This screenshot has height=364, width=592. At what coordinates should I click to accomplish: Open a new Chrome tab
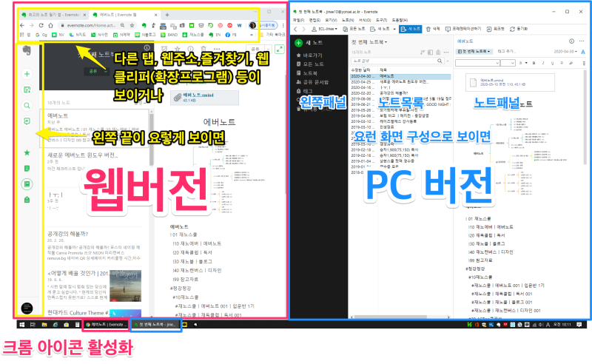tap(167, 15)
